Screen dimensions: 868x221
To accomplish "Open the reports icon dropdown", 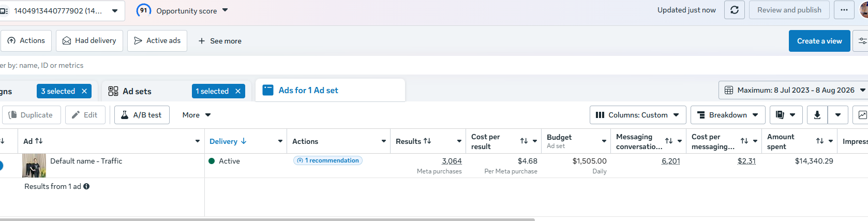I will [786, 115].
